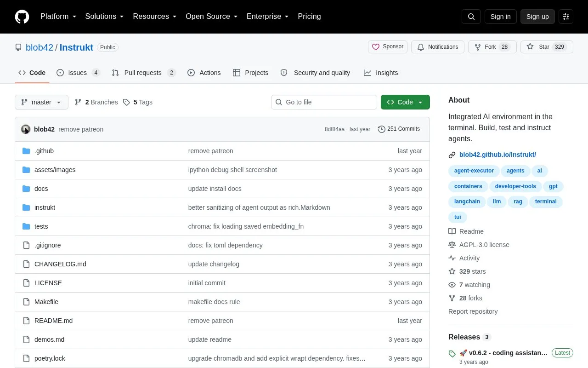Open the GitHub home logo
The width and height of the screenshot is (588, 368).
pos(22,17)
